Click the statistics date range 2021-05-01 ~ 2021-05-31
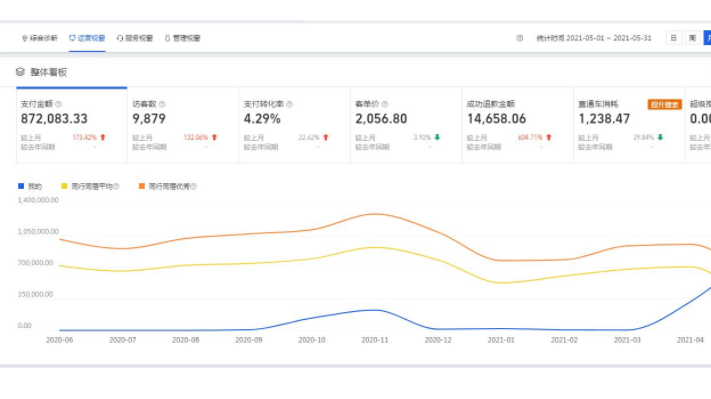This screenshot has height=399, width=711. 609,38
